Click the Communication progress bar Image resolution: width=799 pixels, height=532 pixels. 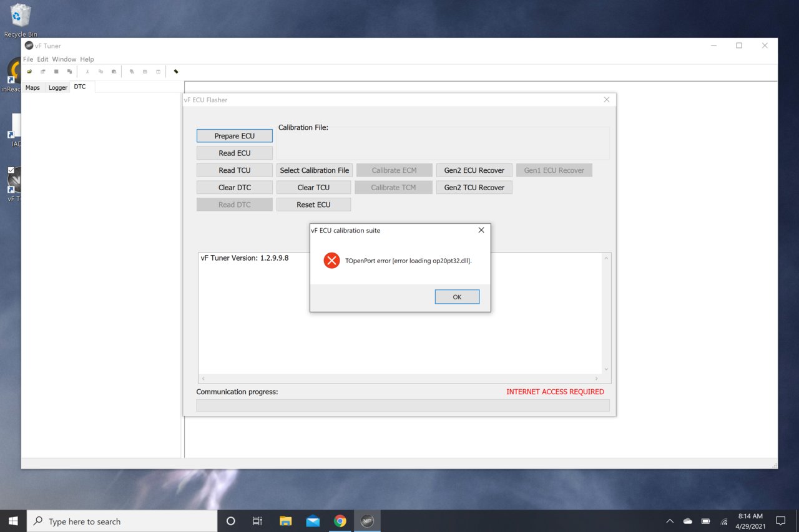click(403, 405)
